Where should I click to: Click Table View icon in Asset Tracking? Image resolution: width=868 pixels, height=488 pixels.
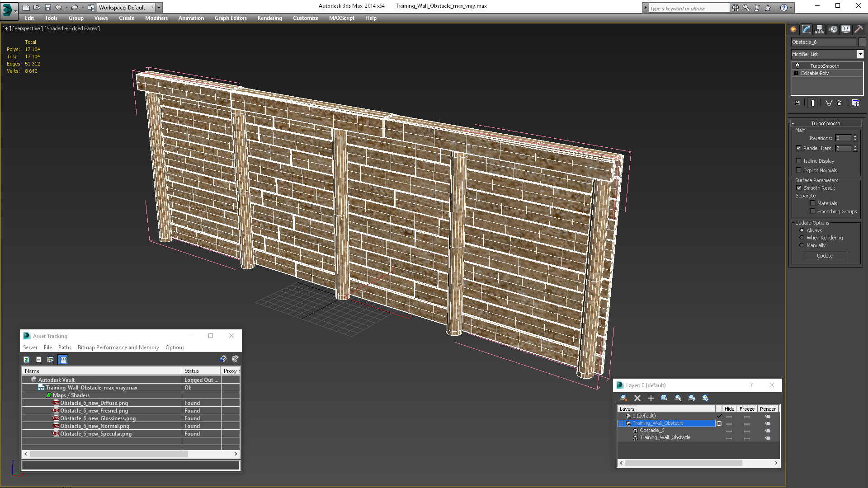[x=63, y=360]
